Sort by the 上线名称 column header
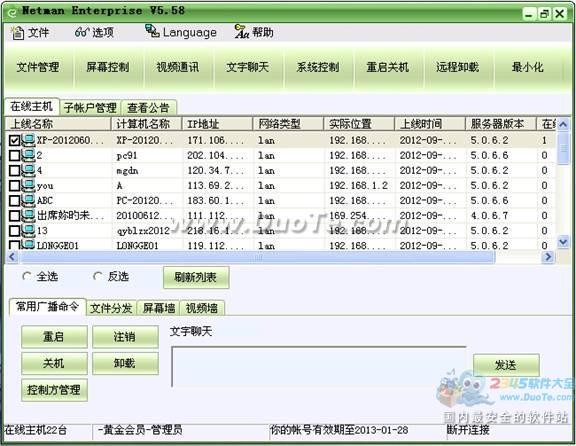Screen dimensions: 576x446 click(58, 124)
